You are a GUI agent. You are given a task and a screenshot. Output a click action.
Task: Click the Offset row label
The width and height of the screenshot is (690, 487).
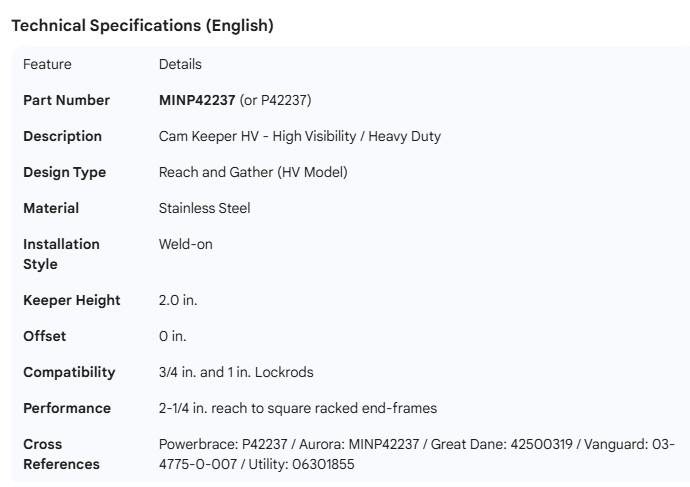(x=44, y=336)
